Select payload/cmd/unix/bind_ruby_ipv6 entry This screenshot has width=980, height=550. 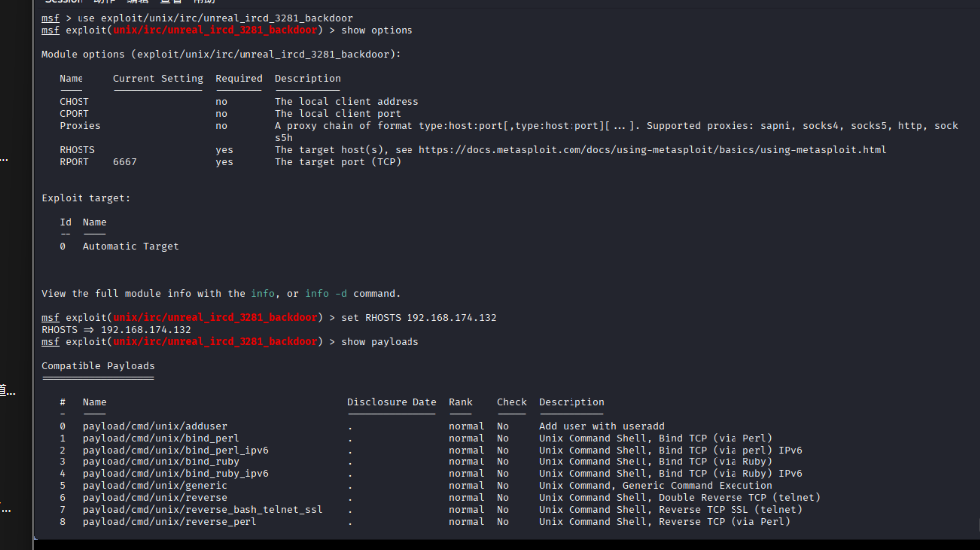click(x=176, y=474)
